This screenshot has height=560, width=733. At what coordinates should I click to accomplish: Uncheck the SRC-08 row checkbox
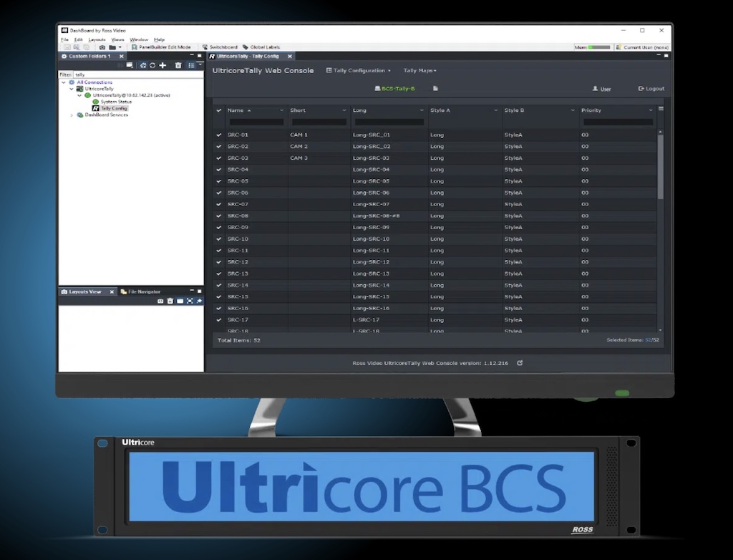(219, 216)
